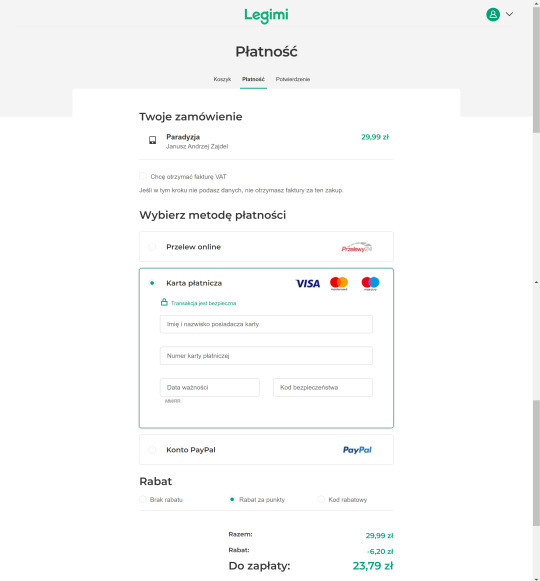540x581 pixels.
Task: Click the Maestro card logo
Action: [370, 283]
